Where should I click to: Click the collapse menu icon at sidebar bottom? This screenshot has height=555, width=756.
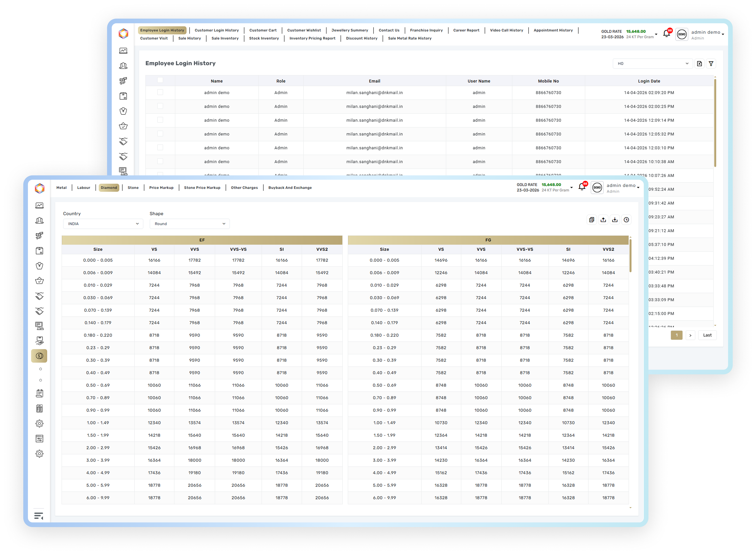(x=39, y=516)
